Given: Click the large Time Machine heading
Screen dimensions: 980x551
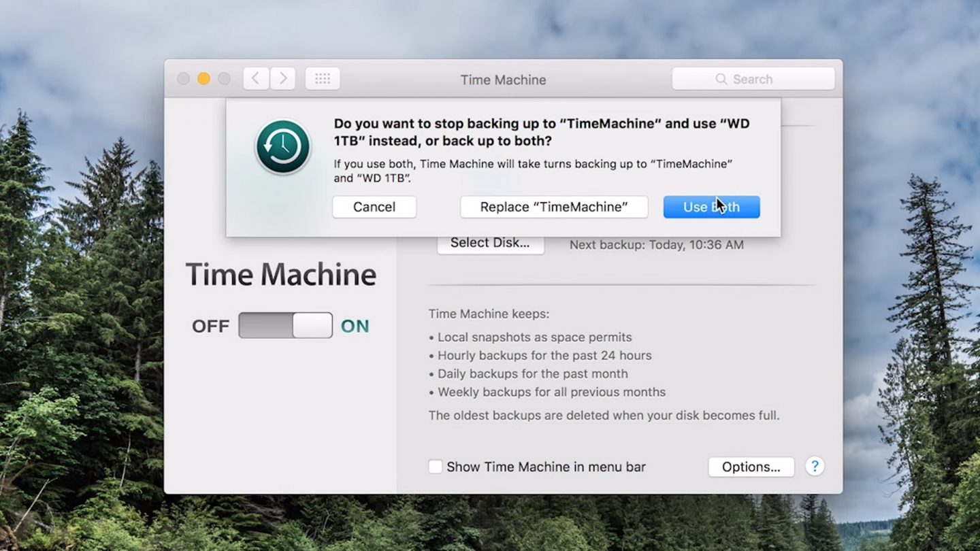Looking at the screenshot, I should [281, 274].
